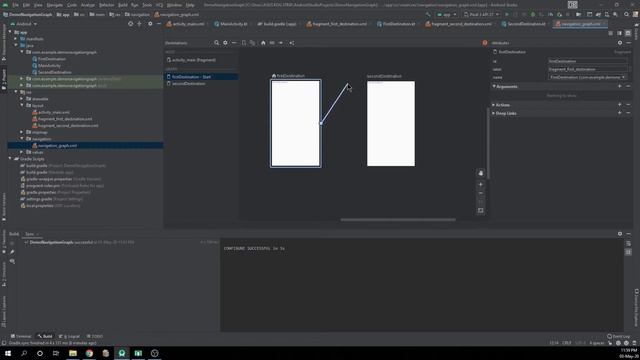This screenshot has height=360, width=640.
Task: Click the search icon in Destinations panel
Action: click(x=216, y=43)
